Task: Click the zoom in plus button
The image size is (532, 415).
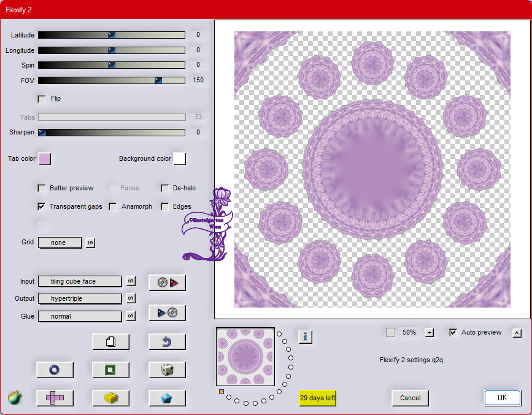Action: [430, 333]
